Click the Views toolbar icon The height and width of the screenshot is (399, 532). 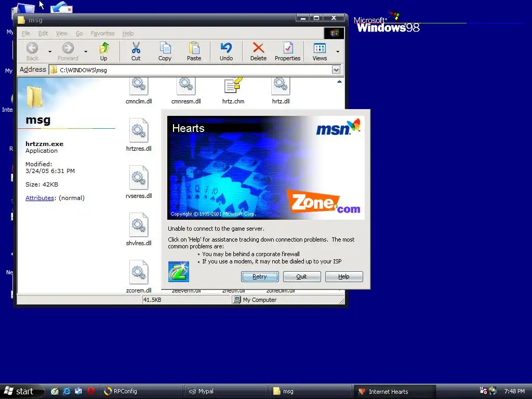coord(320,48)
